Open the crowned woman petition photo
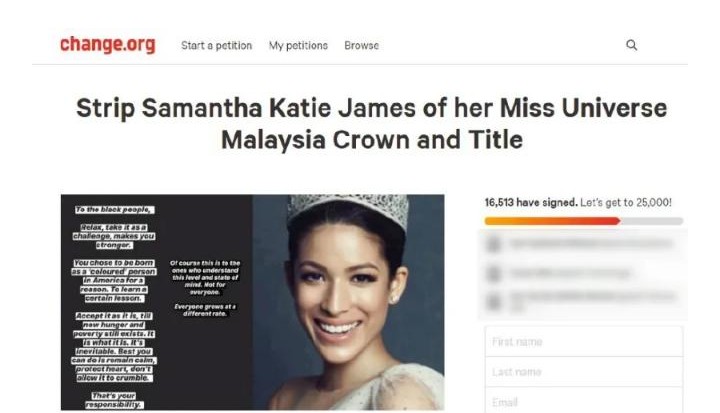 coord(348,302)
